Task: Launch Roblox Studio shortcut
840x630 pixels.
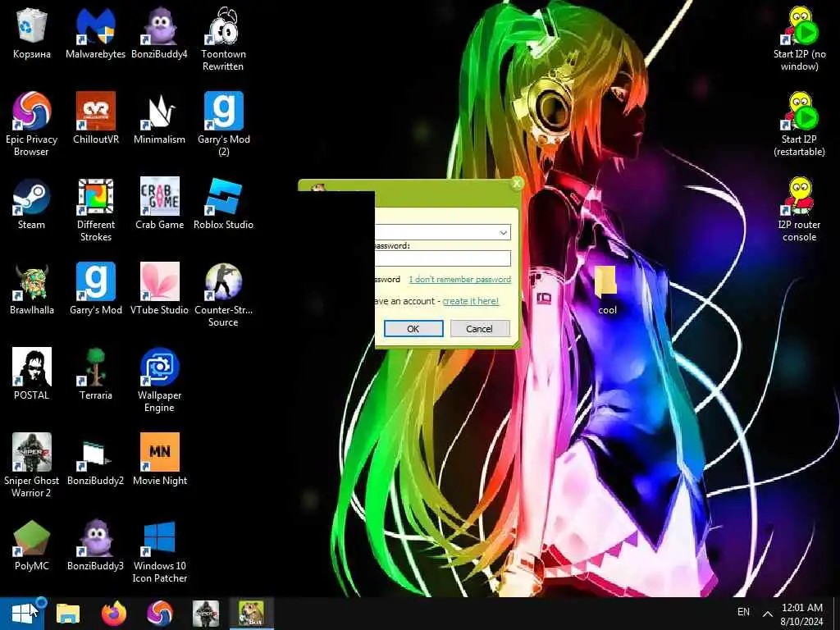Action: [223, 203]
